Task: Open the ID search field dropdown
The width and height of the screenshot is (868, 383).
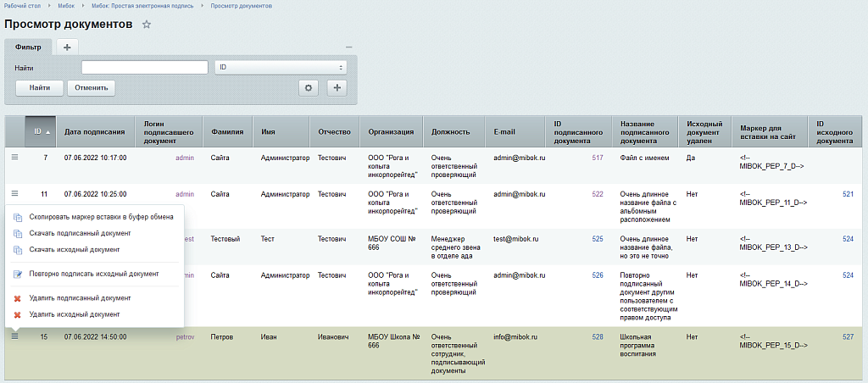Action: tap(281, 67)
